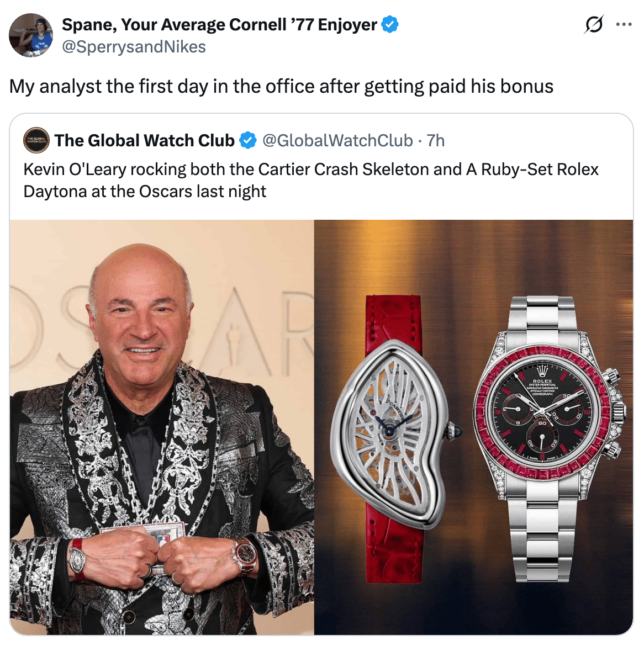Screen dimensions: 644x646
Task: Click the tweet text about analyst's bonus
Action: click(x=281, y=87)
